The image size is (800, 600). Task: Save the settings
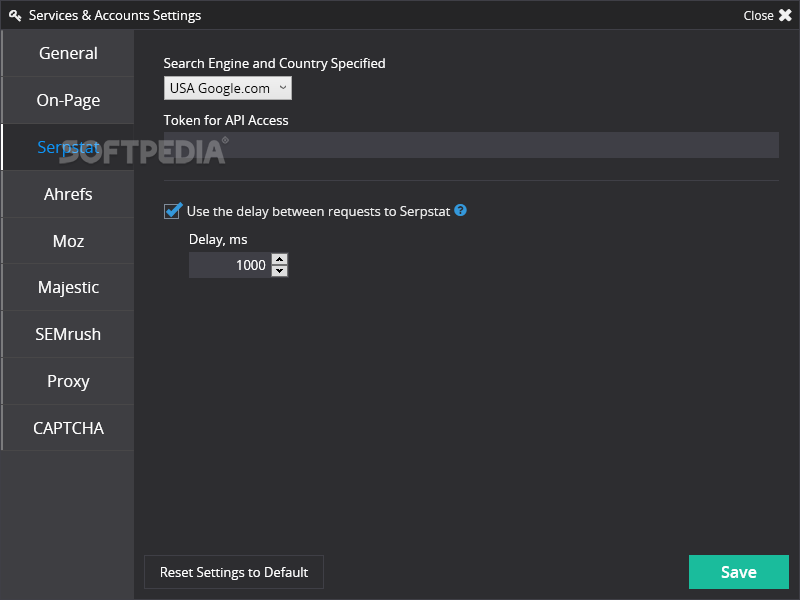[739, 572]
